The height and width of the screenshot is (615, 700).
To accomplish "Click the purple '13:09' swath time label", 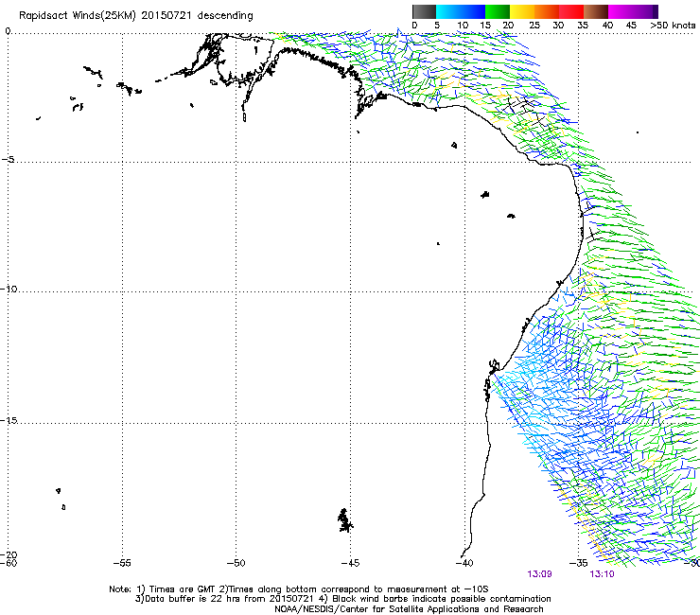I will [x=539, y=574].
